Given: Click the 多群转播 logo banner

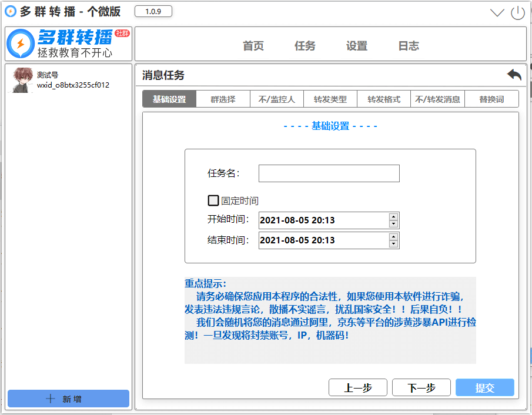Looking at the screenshot, I should (x=69, y=43).
